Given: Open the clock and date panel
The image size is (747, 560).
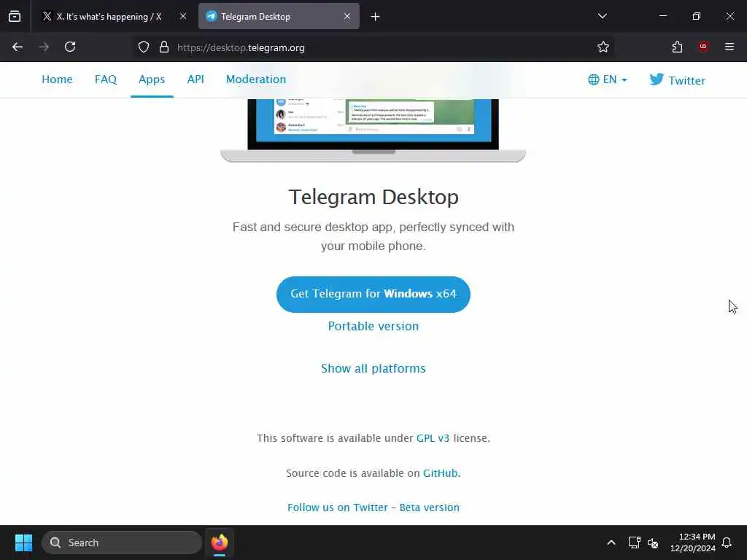Looking at the screenshot, I should 693,542.
